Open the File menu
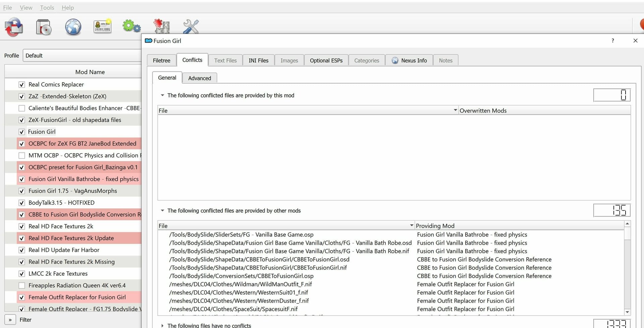Viewport: 644px width, 328px height. coord(7,7)
